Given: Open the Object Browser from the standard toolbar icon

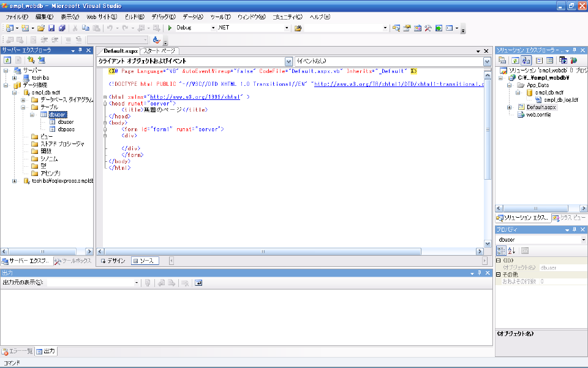Looking at the screenshot, I should (417, 28).
